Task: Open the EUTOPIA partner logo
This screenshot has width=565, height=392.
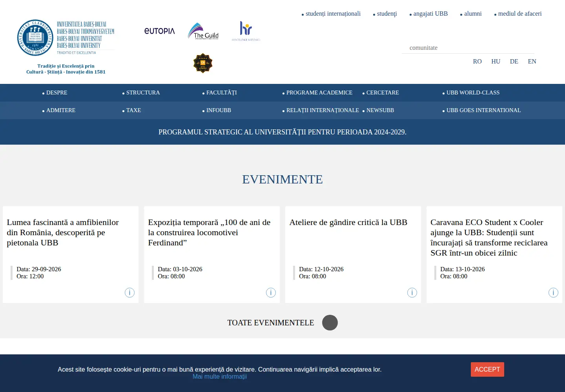Action: (160, 31)
